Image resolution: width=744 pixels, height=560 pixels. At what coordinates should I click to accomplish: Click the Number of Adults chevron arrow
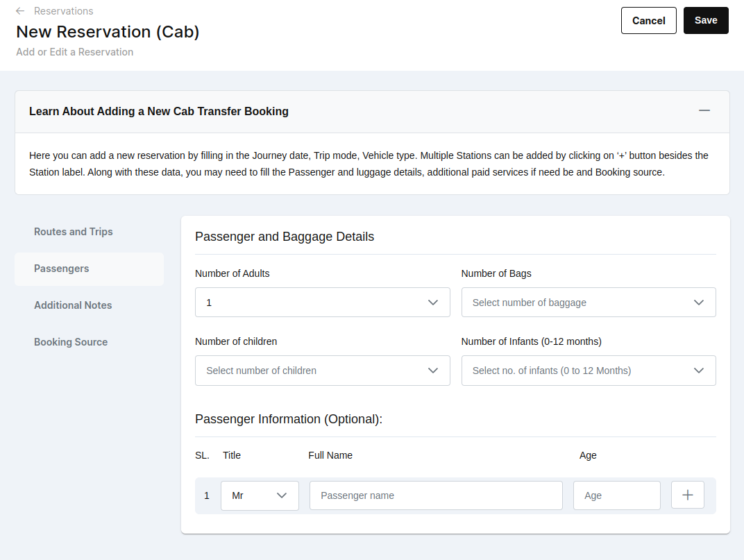click(x=433, y=303)
